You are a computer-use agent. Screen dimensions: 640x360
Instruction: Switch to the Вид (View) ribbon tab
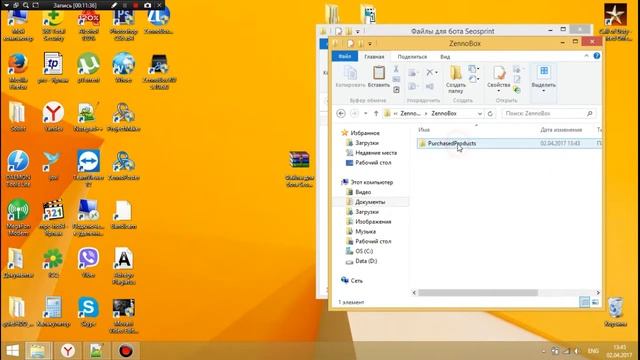445,56
